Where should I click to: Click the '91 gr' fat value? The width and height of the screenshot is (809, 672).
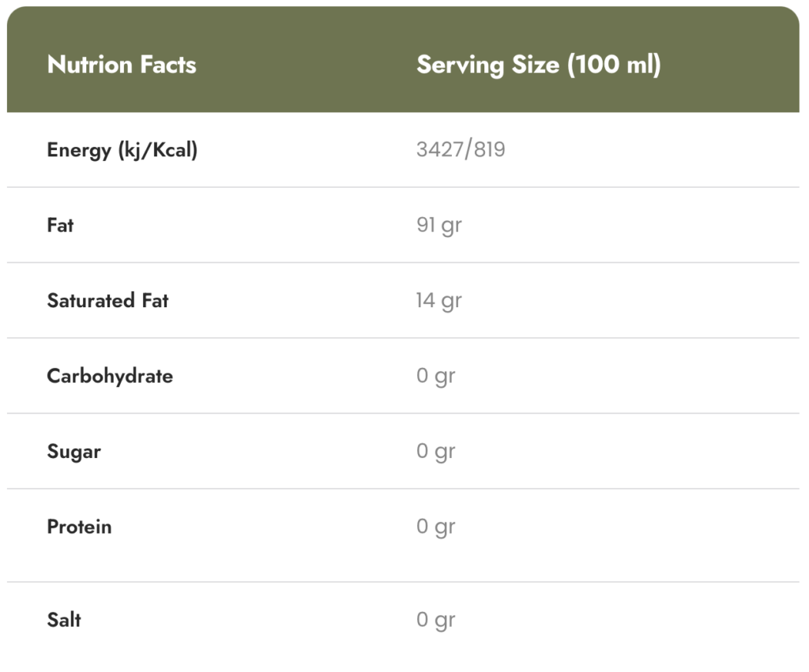(438, 225)
